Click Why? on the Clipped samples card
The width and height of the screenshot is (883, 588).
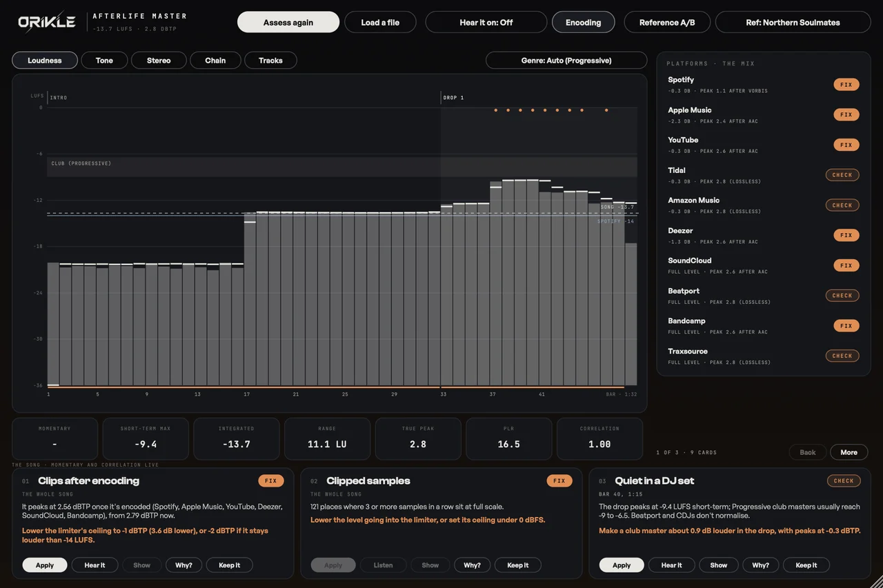pyautogui.click(x=472, y=565)
